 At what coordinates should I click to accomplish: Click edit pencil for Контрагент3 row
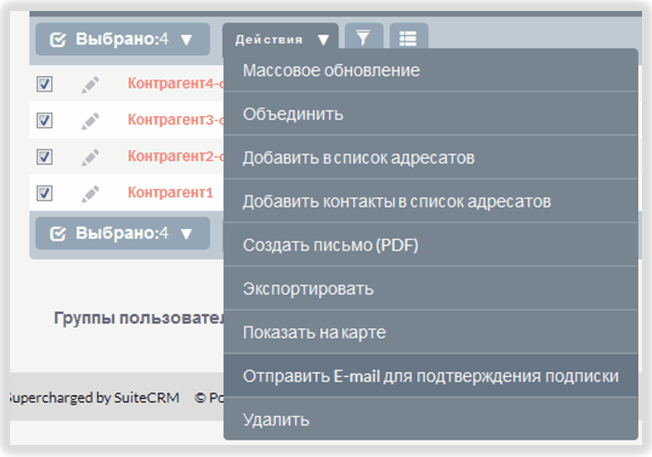point(91,120)
